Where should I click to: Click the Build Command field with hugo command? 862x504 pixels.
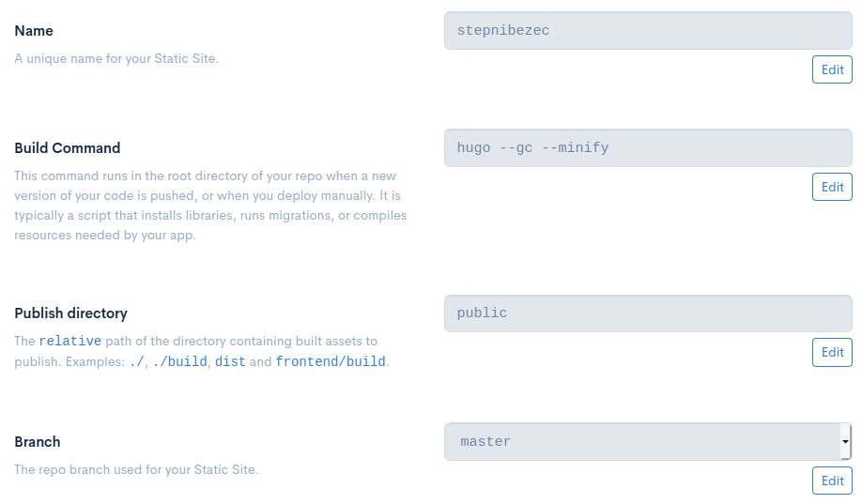pyautogui.click(x=648, y=147)
